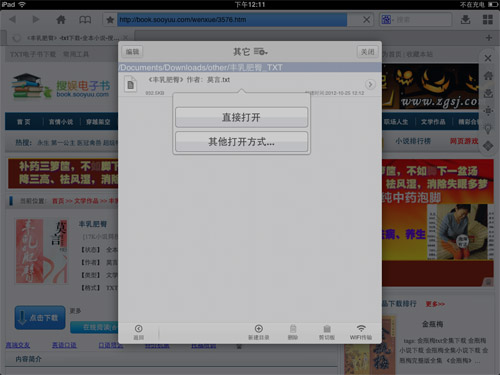Close the side floating toolbar X icon

pyautogui.click(x=488, y=58)
